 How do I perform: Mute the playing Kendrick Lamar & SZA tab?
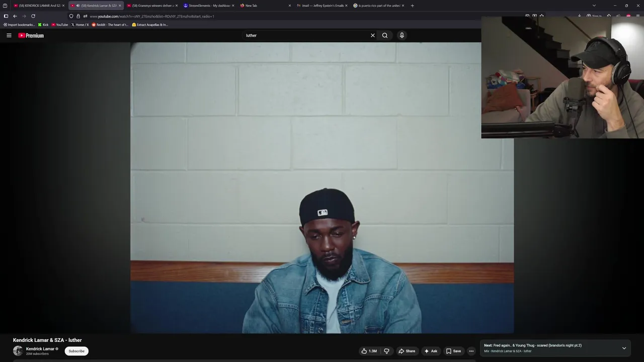(x=78, y=6)
